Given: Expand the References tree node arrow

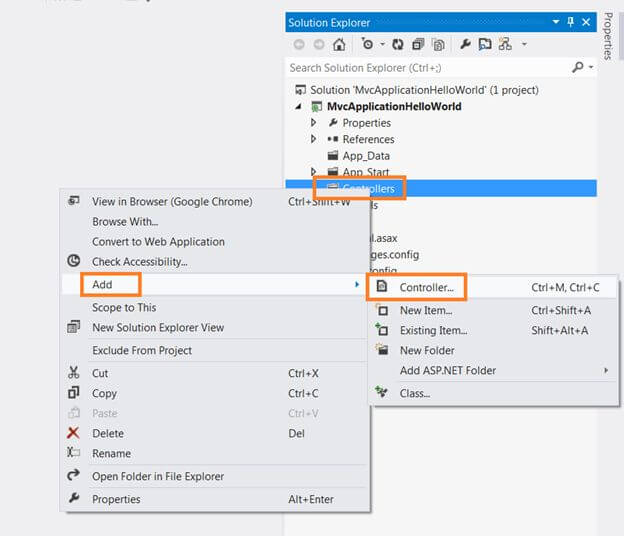Looking at the screenshot, I should (314, 139).
